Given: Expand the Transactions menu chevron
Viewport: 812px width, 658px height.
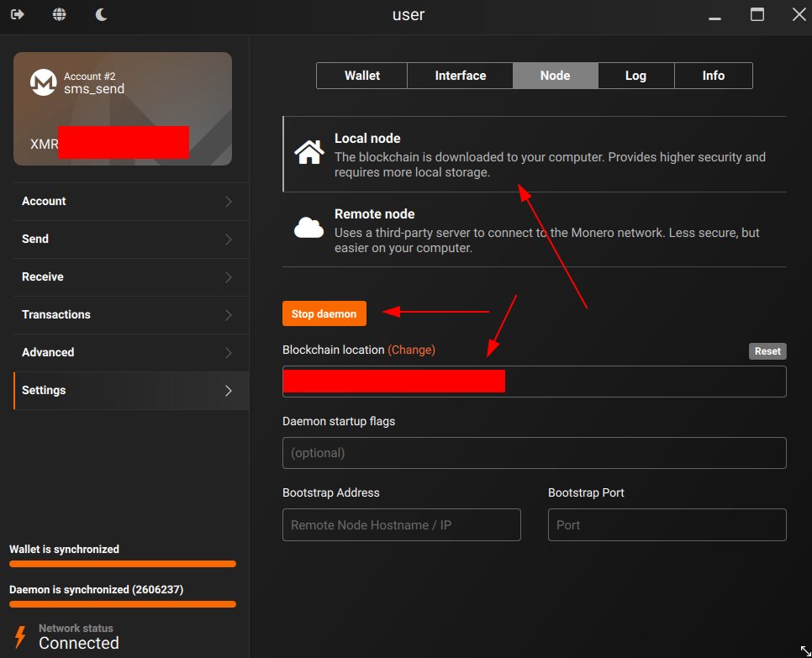Looking at the screenshot, I should tap(229, 315).
